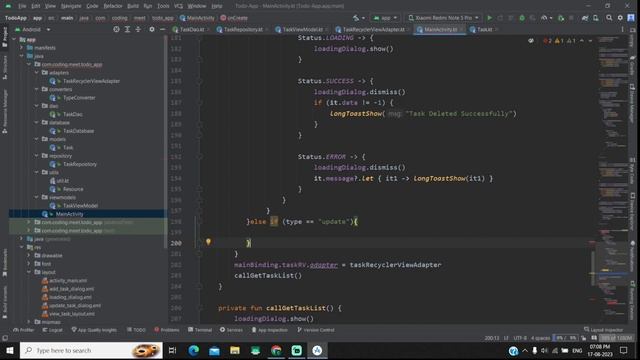Screen dimensions: 640x360
Task: Open Microsoft Edge from taskbar
Action: (193, 350)
